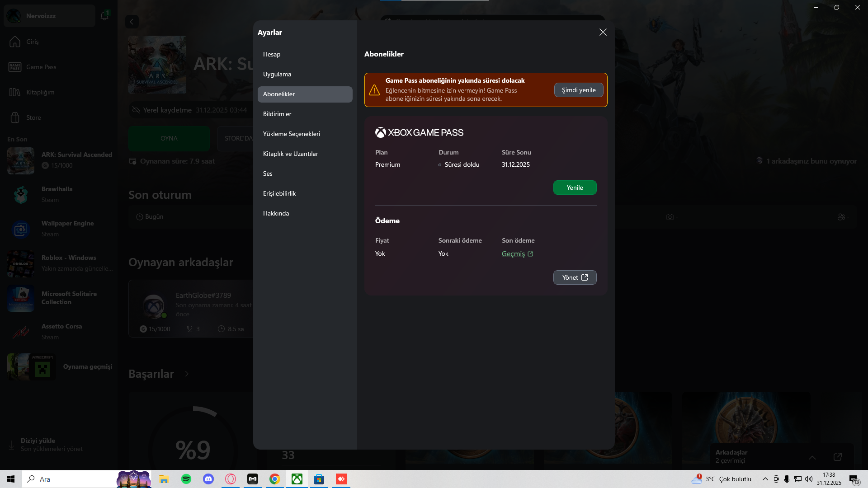Close the Ayarlar settings dialog
Screen dimensions: 868x488
coord(603,32)
